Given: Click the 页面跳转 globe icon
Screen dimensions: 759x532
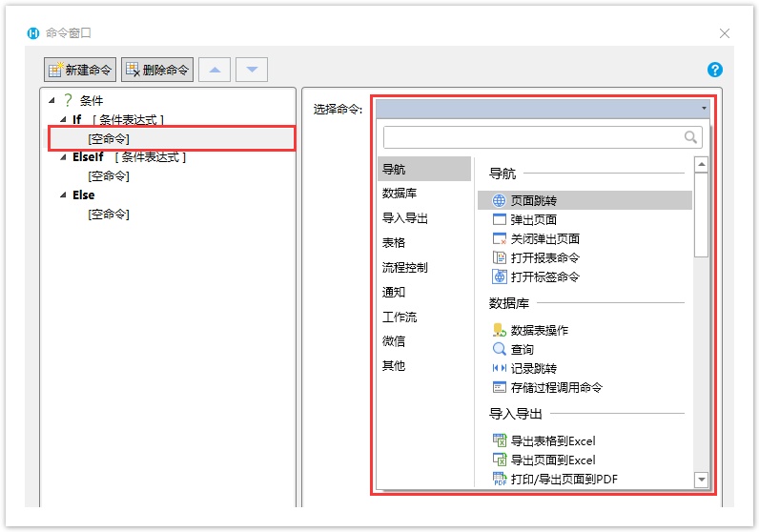Looking at the screenshot, I should 499,200.
